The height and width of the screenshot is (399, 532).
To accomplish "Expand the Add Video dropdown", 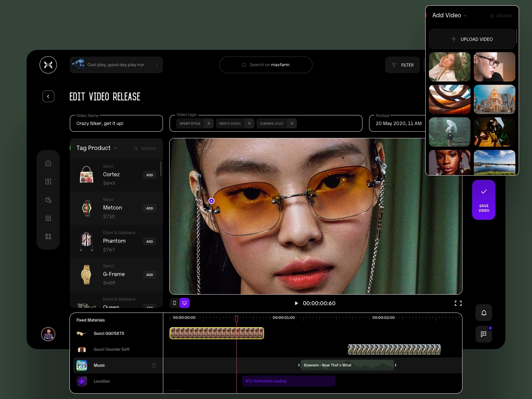I will [x=465, y=16].
